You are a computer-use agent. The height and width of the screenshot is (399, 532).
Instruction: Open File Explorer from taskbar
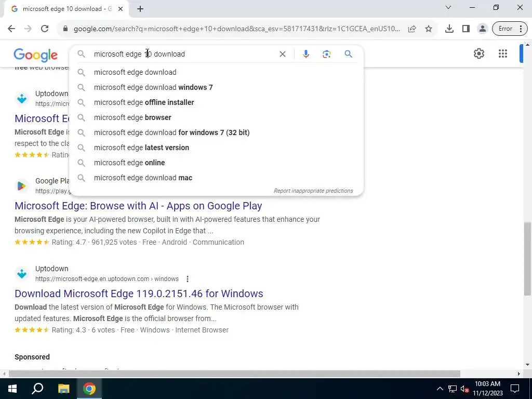63,389
